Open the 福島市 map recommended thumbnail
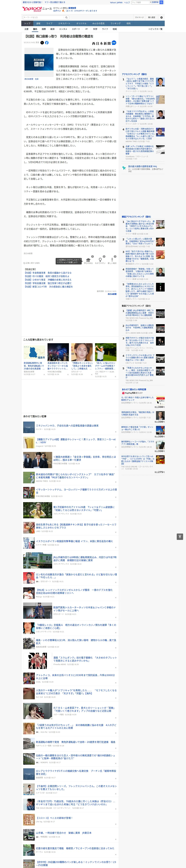Screen dimensions: 186x868 34,352
